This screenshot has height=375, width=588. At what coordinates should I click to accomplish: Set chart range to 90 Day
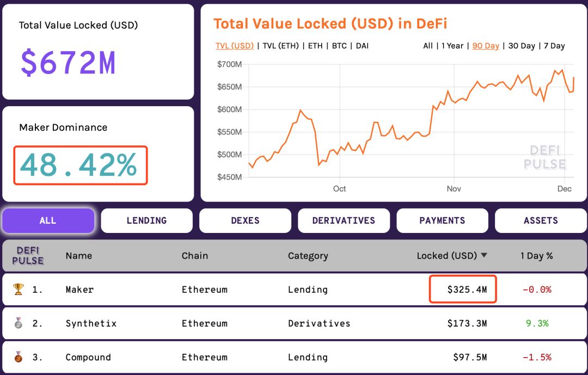(486, 46)
